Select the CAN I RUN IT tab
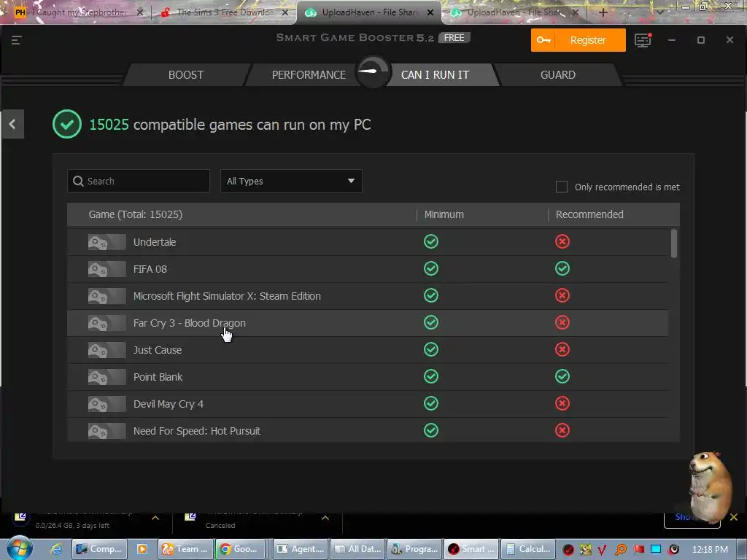747x560 pixels. (x=435, y=75)
